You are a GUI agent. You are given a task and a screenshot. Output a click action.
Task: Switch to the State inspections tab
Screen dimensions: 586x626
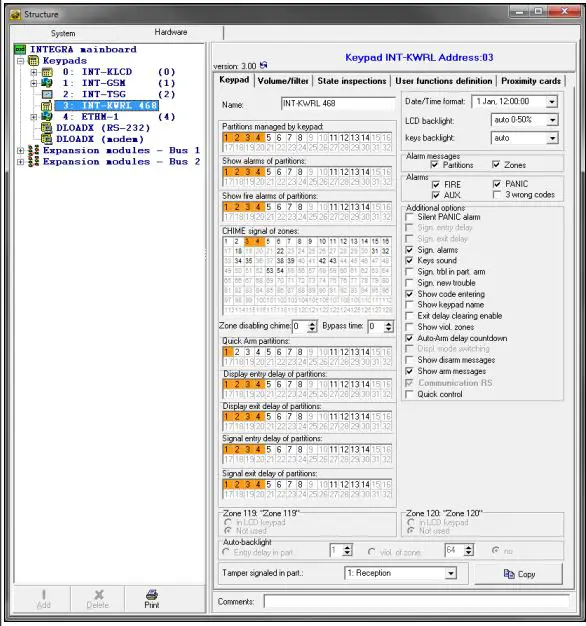pos(352,81)
